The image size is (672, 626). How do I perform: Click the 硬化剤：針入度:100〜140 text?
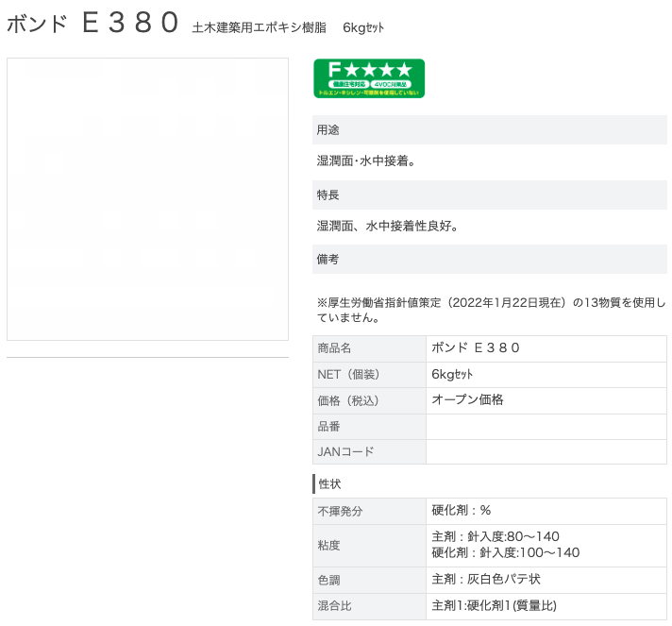pyautogui.click(x=506, y=552)
